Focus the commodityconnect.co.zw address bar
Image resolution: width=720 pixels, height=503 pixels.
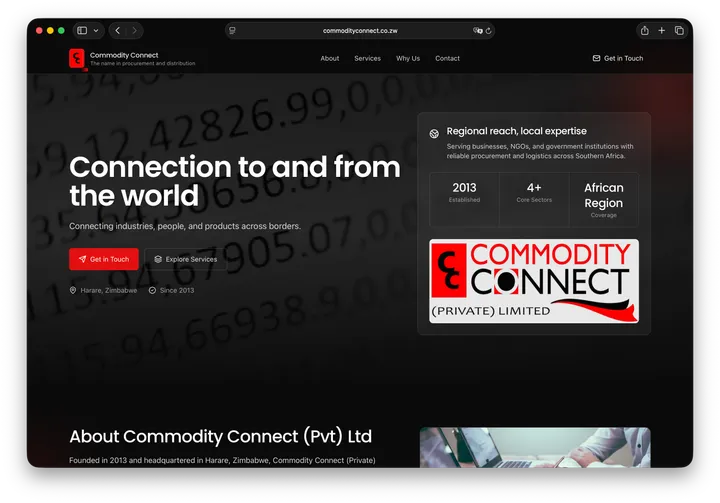360,30
